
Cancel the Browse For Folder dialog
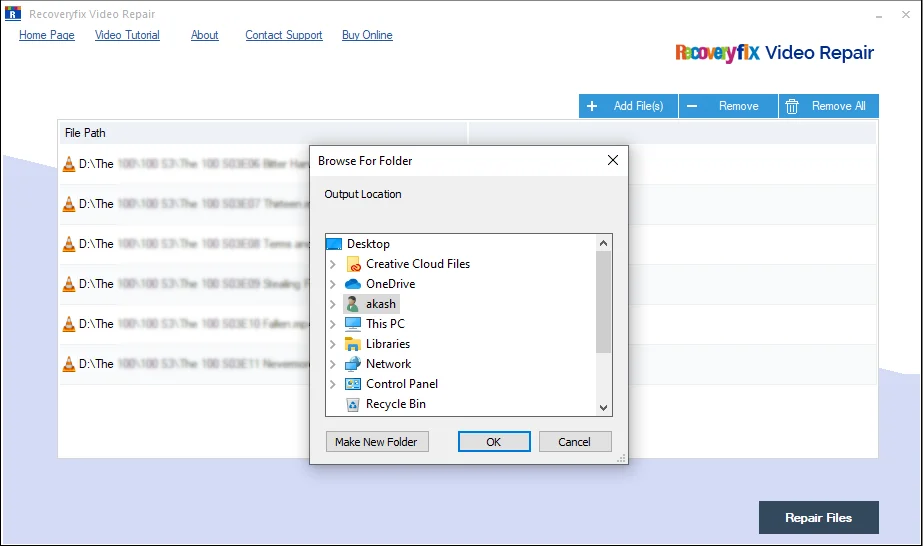tap(574, 442)
